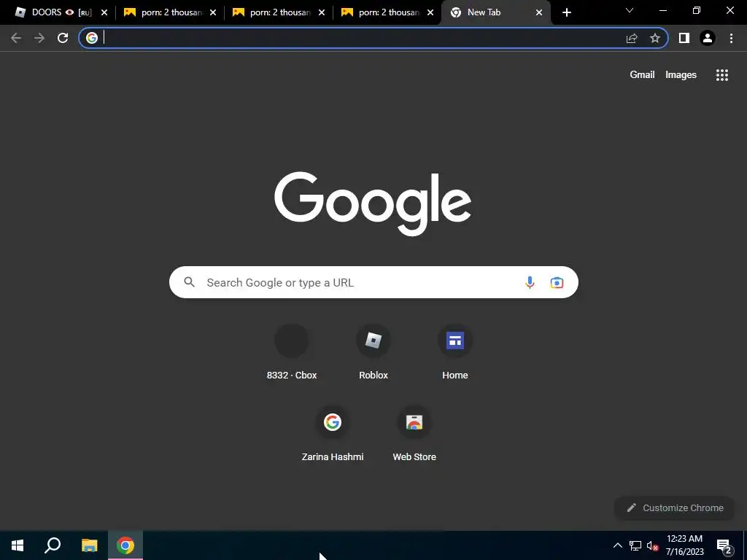Viewport: 747px width, 560px height.
Task: Click the muted volume tray icon
Action: click(652, 545)
